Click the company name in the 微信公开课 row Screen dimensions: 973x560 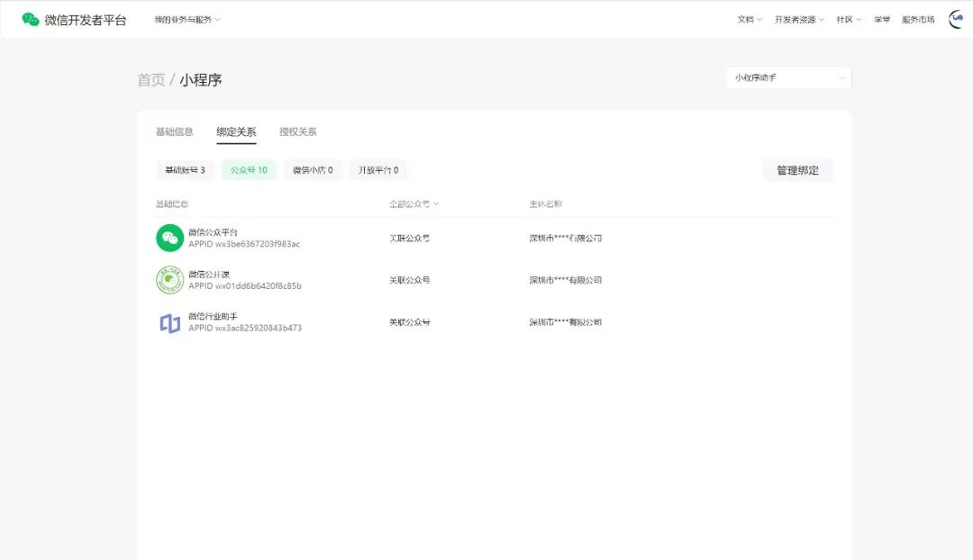(565, 280)
